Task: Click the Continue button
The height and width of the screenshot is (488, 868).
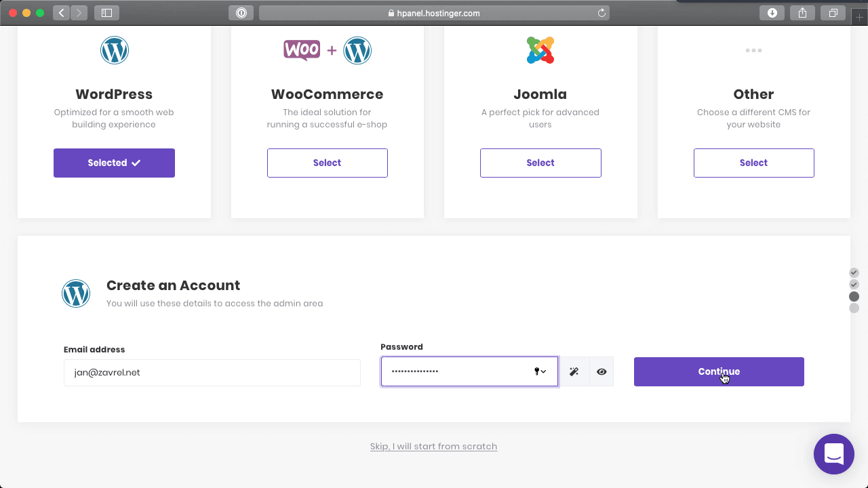Action: [719, 371]
